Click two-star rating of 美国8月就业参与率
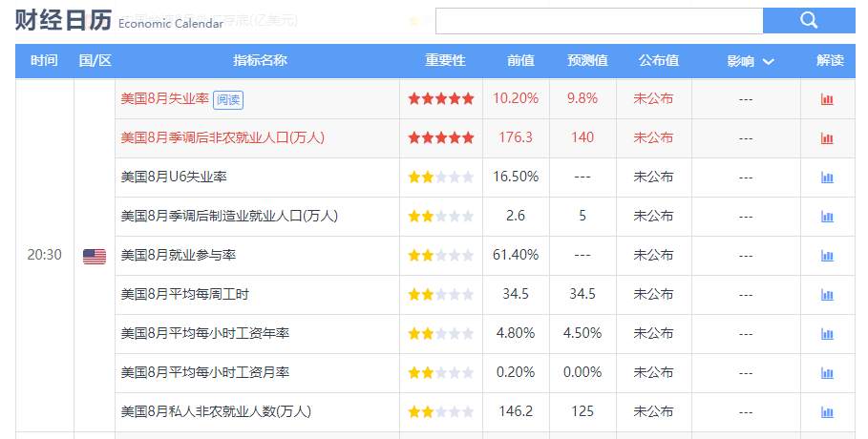The height and width of the screenshot is (439, 868). pyautogui.click(x=441, y=255)
